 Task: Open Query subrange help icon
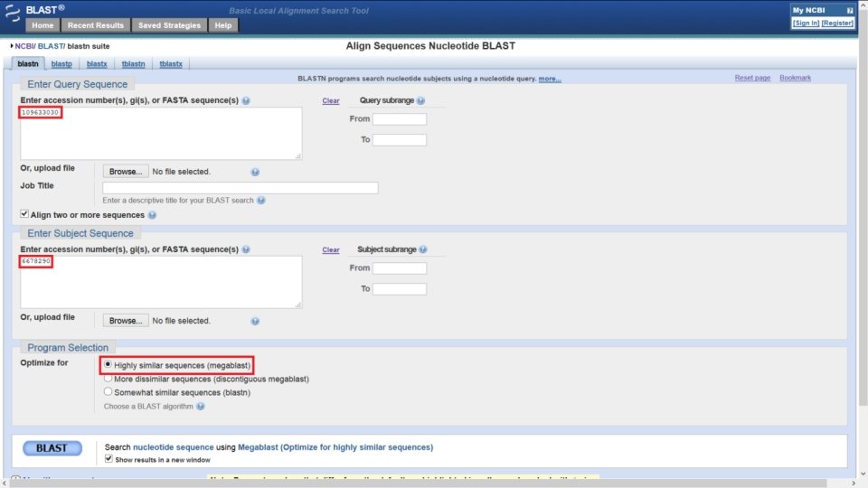(x=420, y=100)
